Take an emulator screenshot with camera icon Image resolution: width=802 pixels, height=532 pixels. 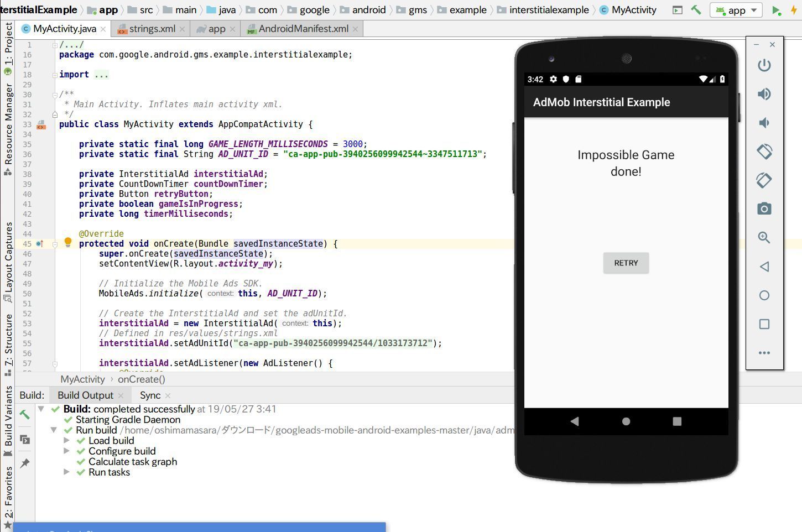tap(764, 209)
